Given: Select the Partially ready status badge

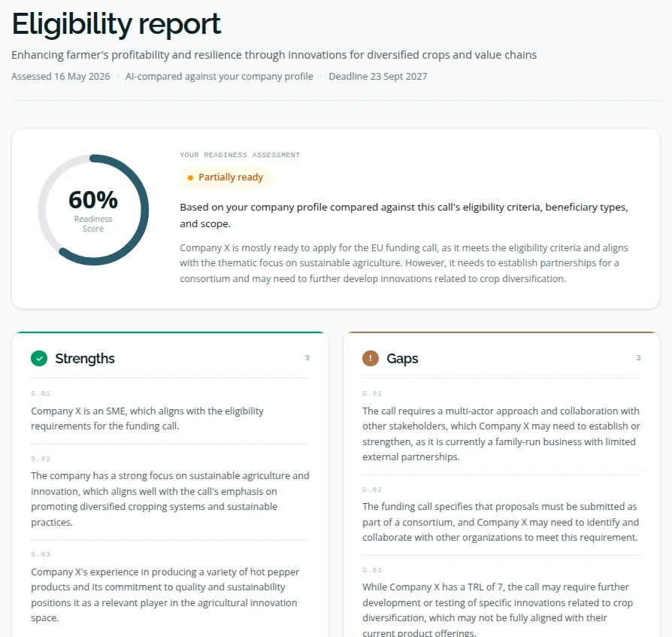Looking at the screenshot, I should coord(226,177).
